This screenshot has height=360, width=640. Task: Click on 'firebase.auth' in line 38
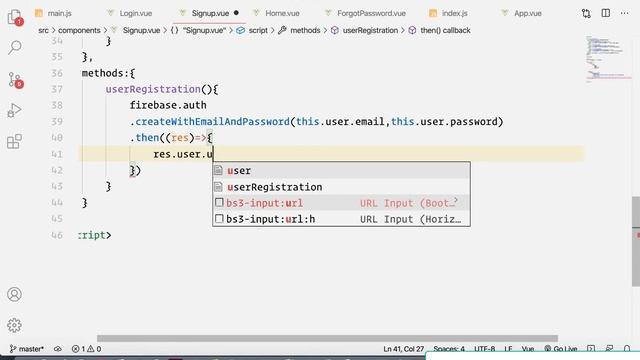coord(168,105)
